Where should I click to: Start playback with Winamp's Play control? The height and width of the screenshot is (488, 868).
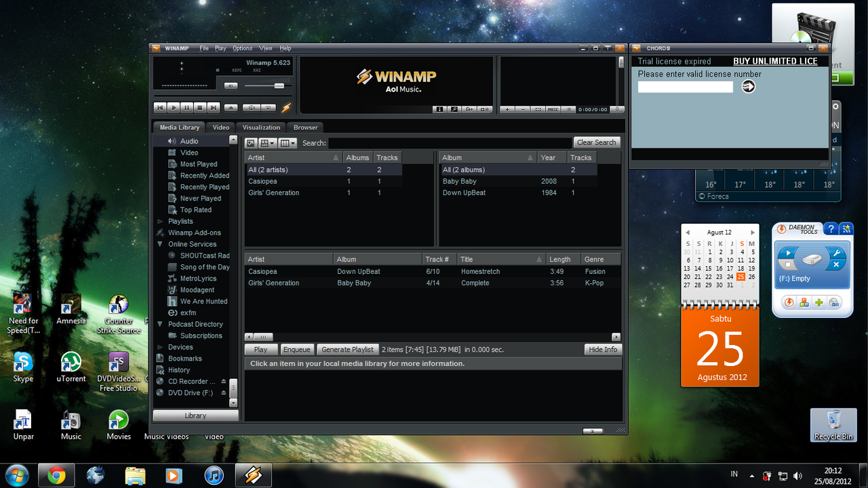174,108
